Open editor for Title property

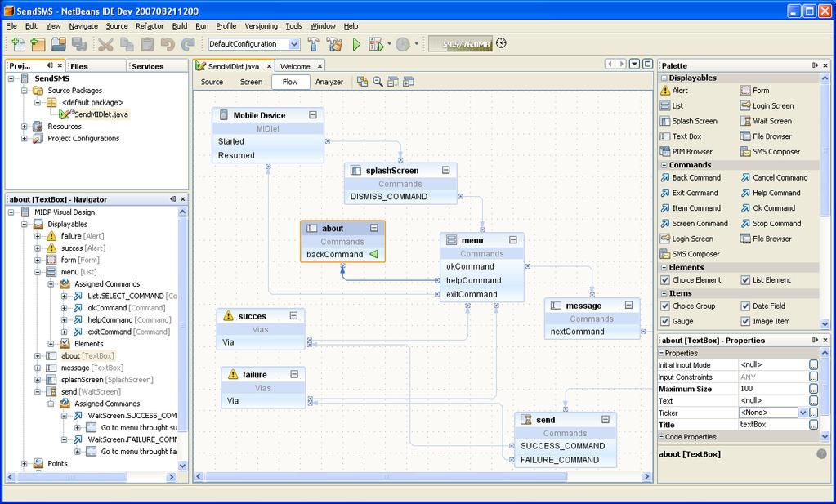(x=814, y=425)
